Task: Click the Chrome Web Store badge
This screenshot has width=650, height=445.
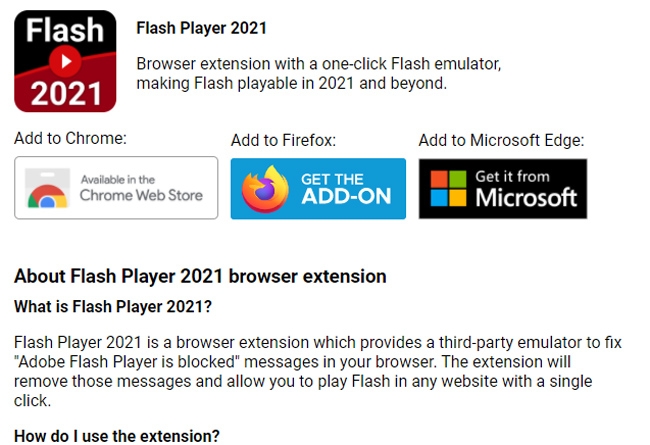Action: 116,187
